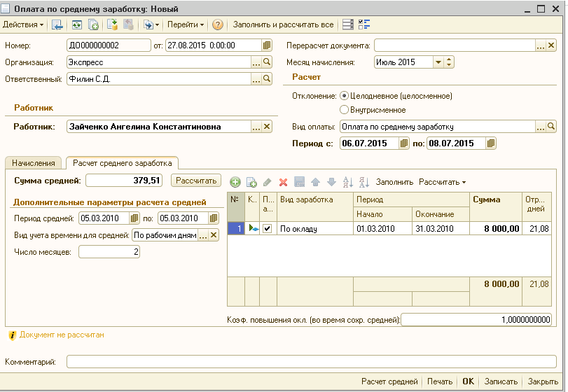This screenshot has height=392, width=568.
Task: Open calendar picker for document date
Action: click(x=267, y=45)
